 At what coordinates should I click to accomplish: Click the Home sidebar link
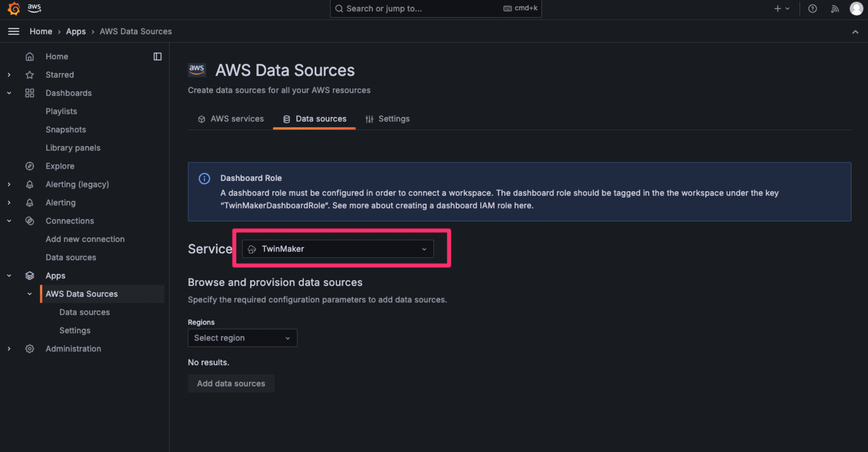point(57,56)
